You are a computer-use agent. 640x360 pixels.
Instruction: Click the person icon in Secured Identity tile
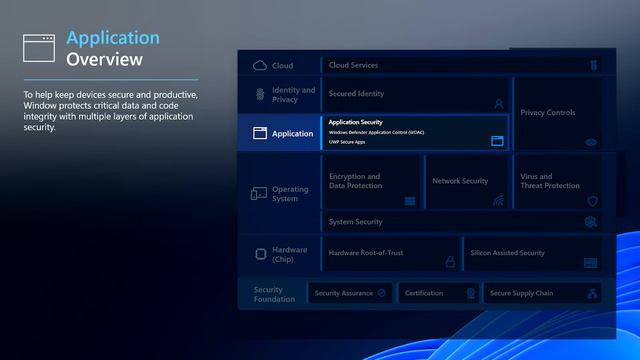coord(499,104)
